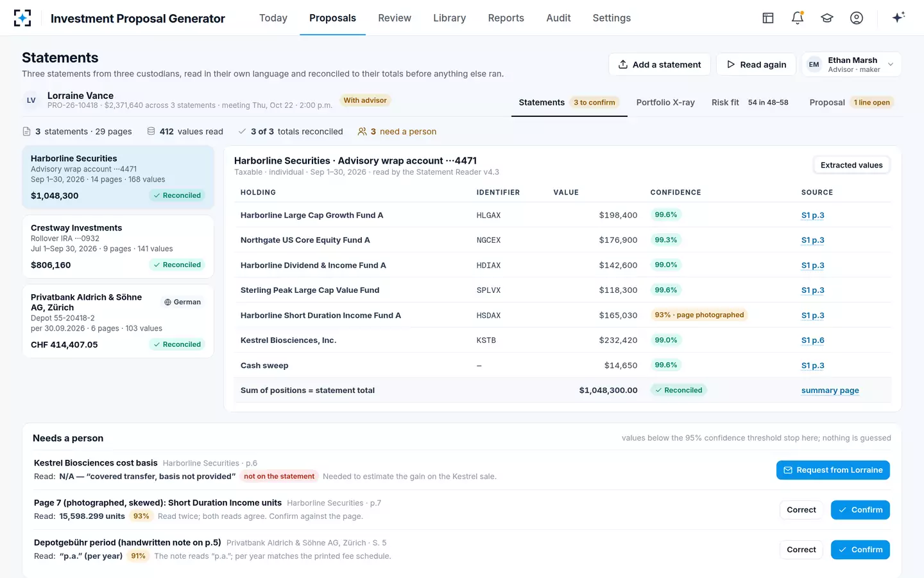This screenshot has height=578, width=924.
Task: Click Add a statement button
Action: pyautogui.click(x=660, y=64)
